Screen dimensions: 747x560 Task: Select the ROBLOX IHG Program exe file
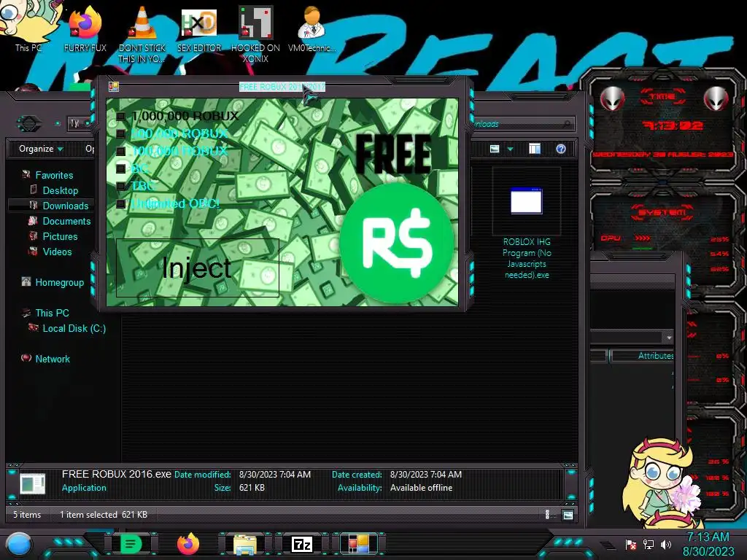(x=527, y=224)
